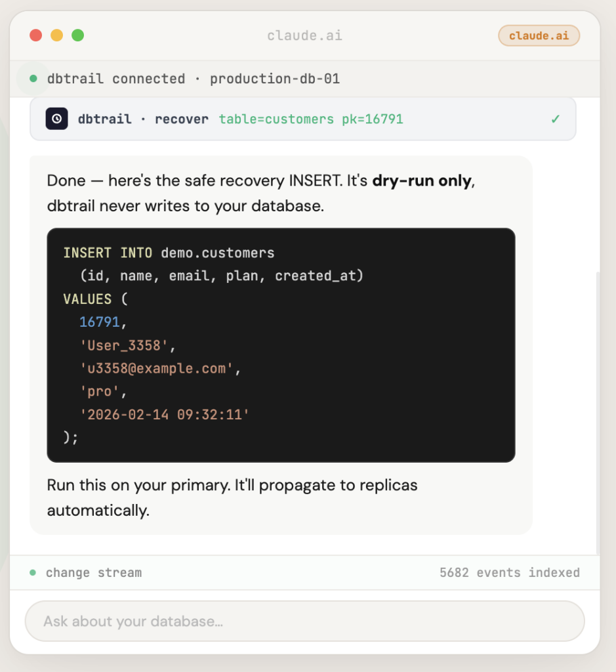Close the window with the red button

point(36,35)
